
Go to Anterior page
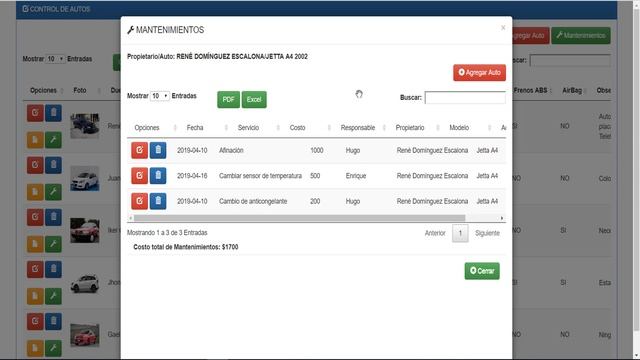tap(435, 233)
